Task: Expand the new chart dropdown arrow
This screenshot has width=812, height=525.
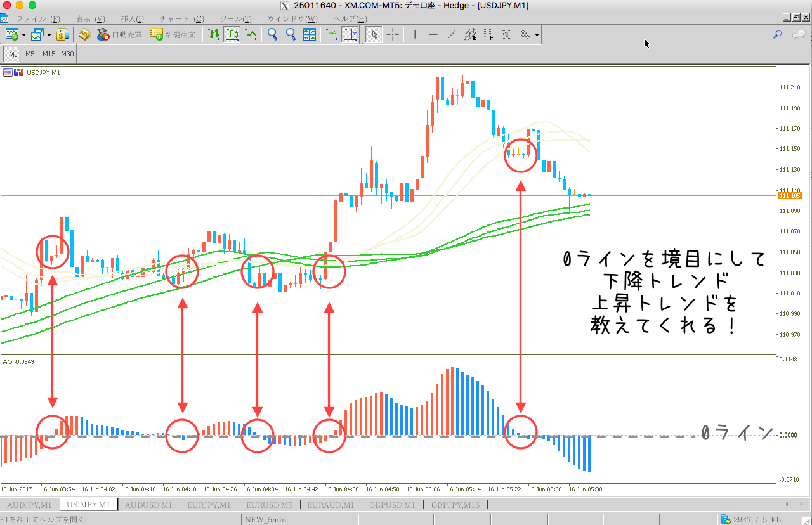Action: (23, 35)
